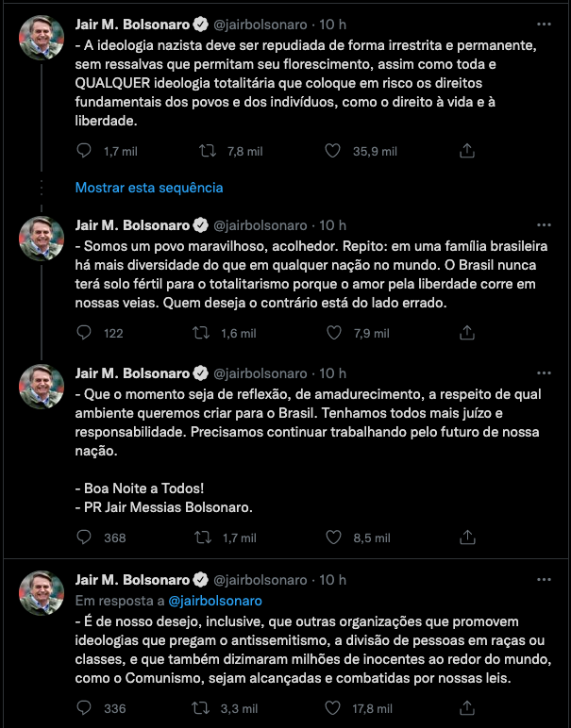
Task: Like the tweet with 7,9 mil likes
Action: [332, 333]
